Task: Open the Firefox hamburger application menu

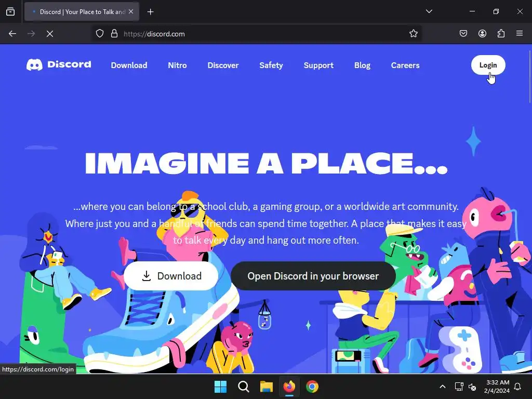Action: pos(520,34)
